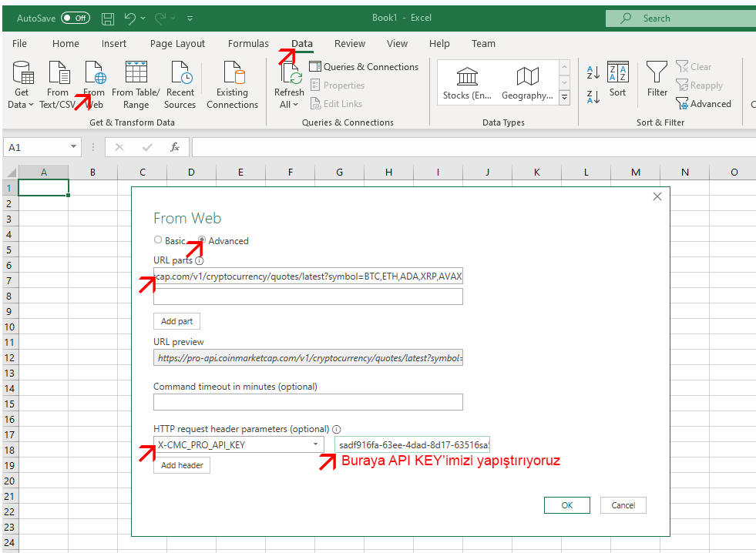The height and width of the screenshot is (553, 756).
Task: Click the empty second URL part field
Action: [x=308, y=297]
